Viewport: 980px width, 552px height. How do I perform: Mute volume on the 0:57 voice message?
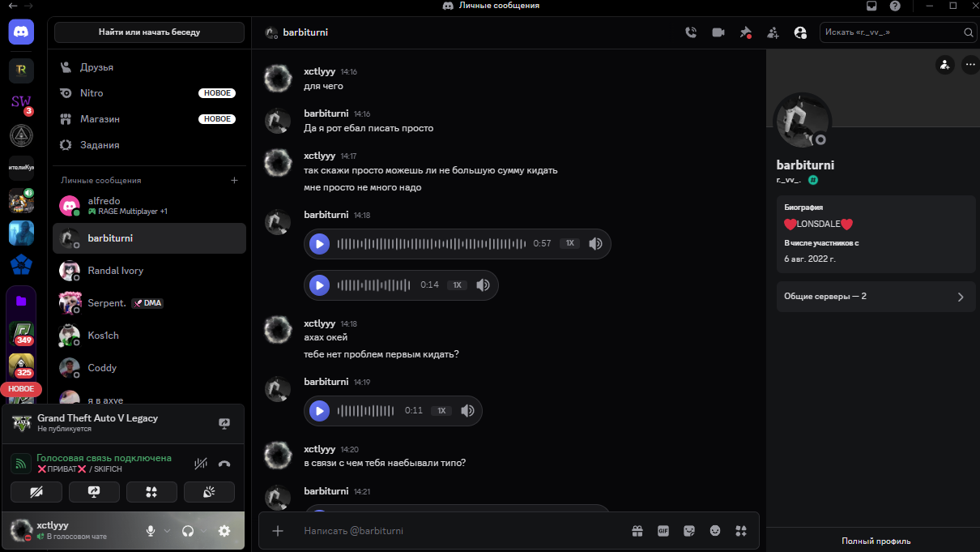595,243
